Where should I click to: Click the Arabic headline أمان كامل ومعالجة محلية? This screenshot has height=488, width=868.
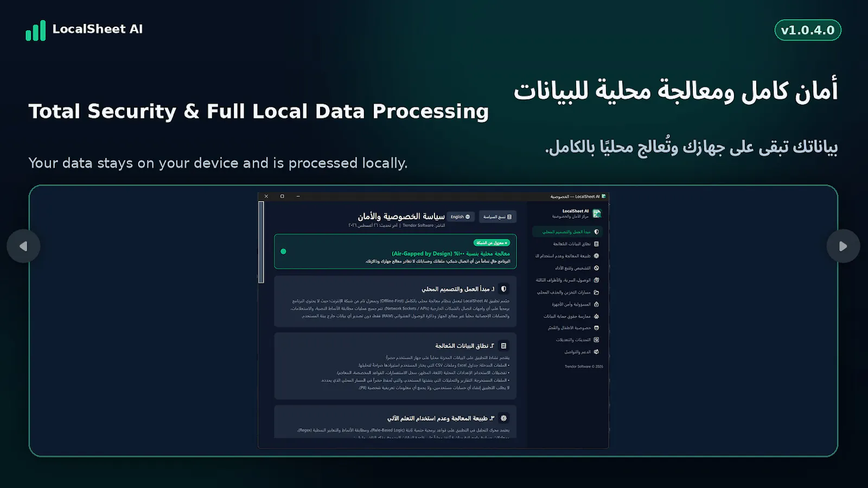(676, 91)
